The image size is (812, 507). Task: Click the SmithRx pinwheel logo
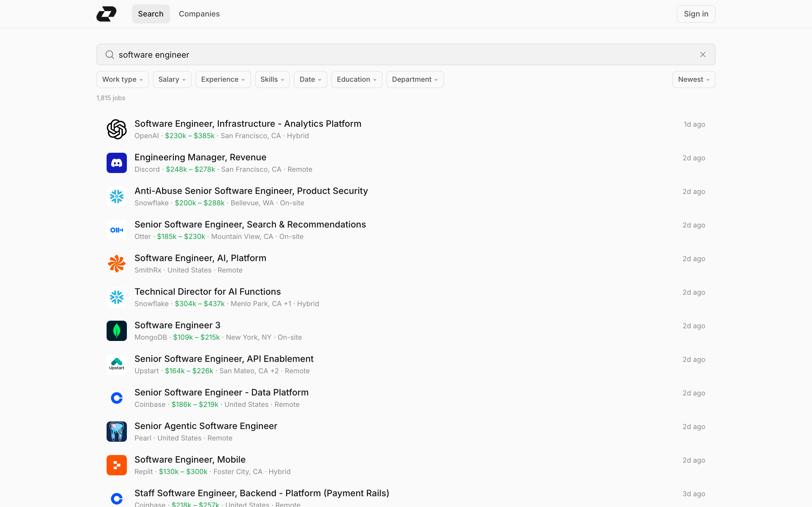point(116,264)
